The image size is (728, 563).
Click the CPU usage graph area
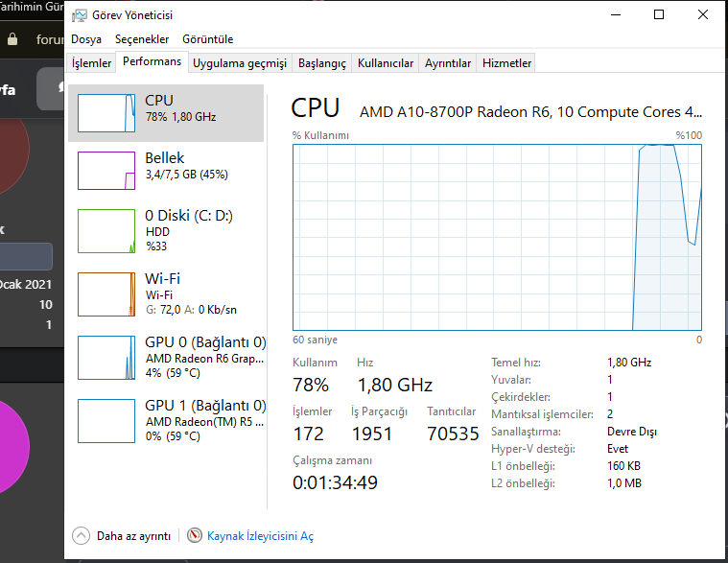[497, 237]
